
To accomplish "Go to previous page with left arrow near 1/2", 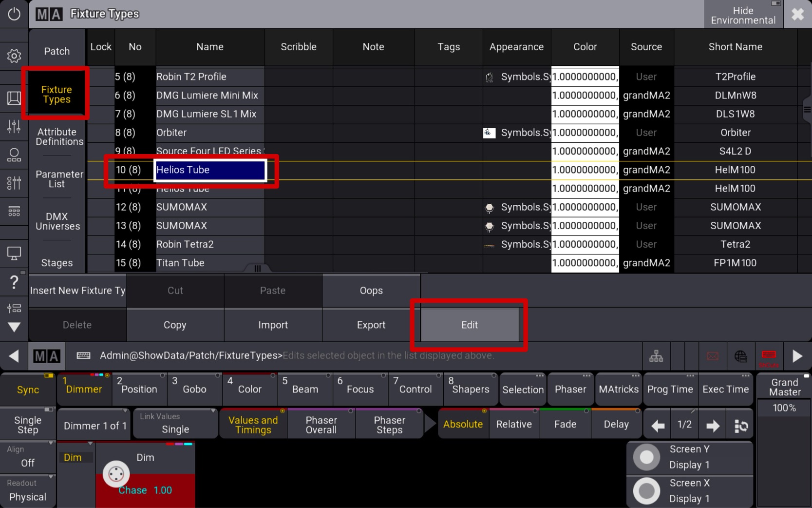I will click(658, 426).
